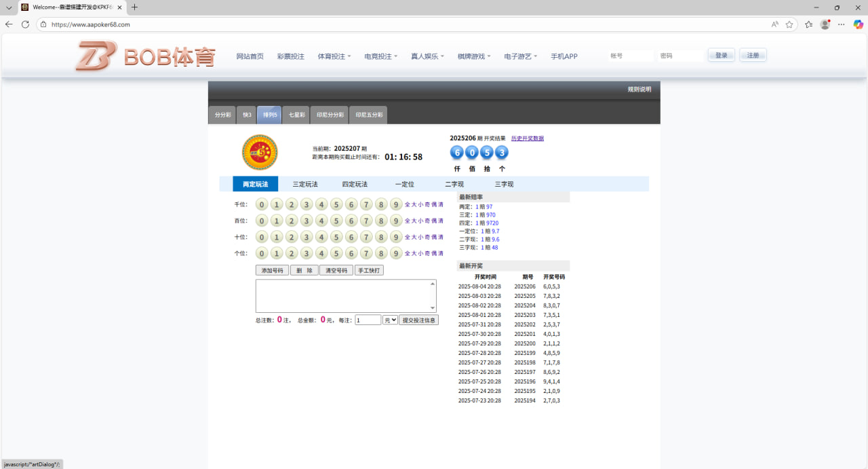868x469 pixels.
Task: Click the BOB体育 logo
Action: click(145, 56)
